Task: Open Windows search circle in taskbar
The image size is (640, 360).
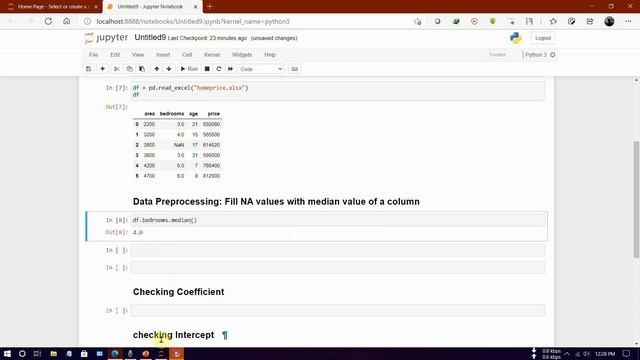Action: pyautogui.click(x=22, y=353)
